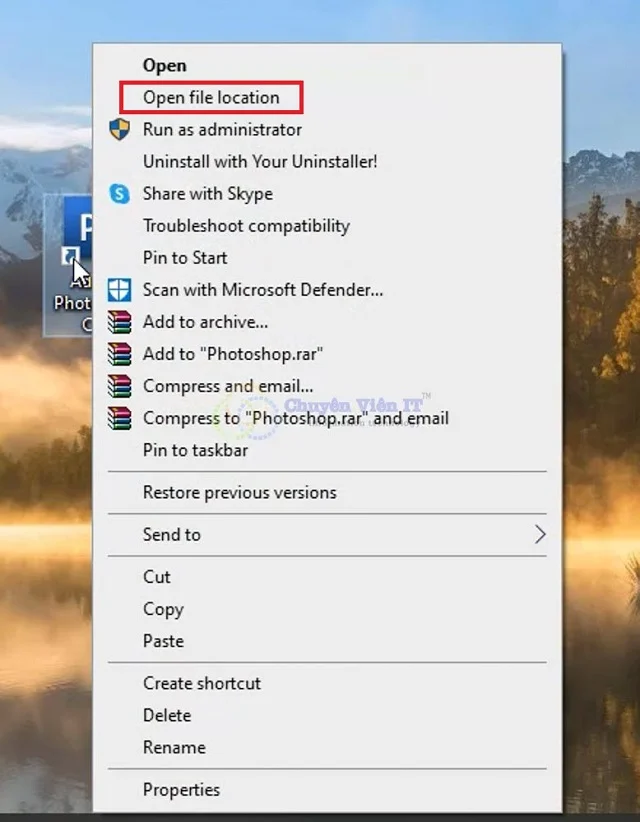Viewport: 640px width, 822px height.
Task: Choose Cut from the menu
Action: (x=157, y=577)
